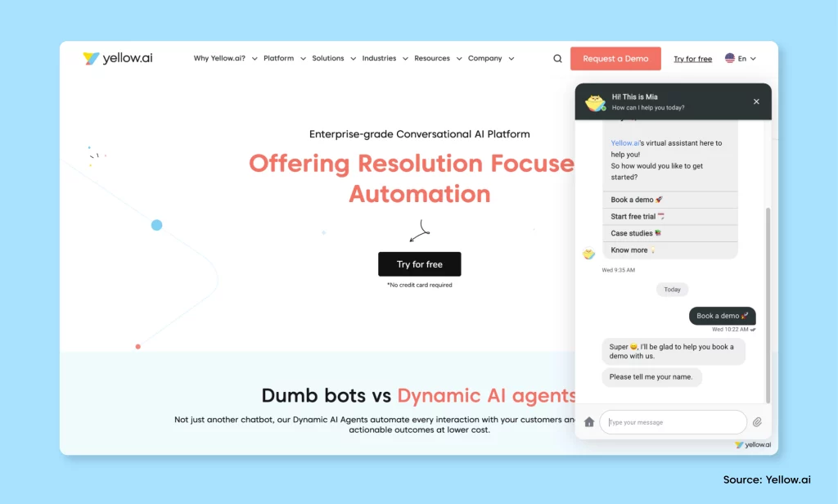Close the Mia chat widget
This screenshot has width=838, height=504.
[756, 101]
